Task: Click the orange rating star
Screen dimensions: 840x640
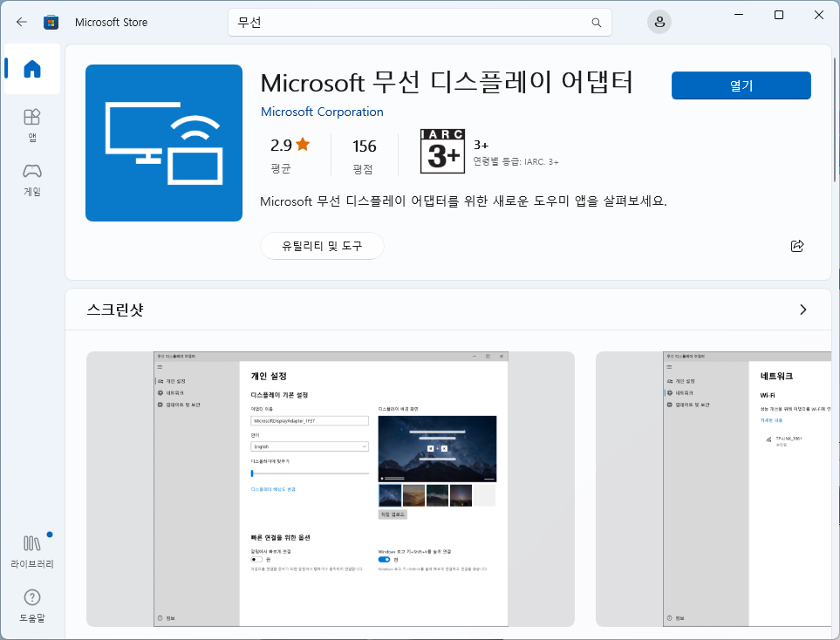Action: [x=303, y=144]
